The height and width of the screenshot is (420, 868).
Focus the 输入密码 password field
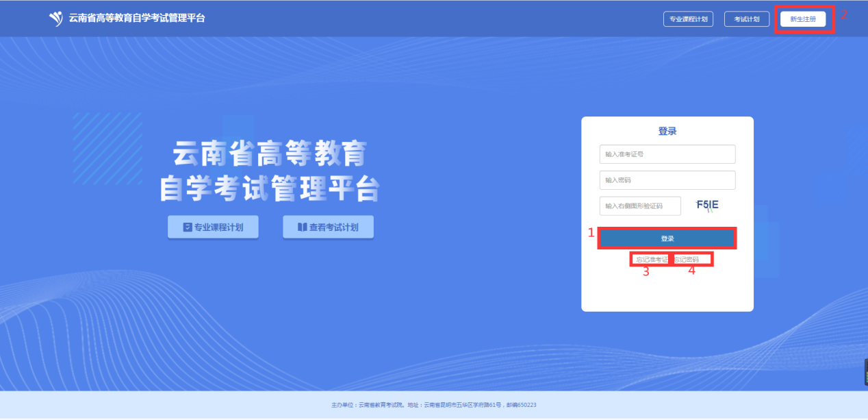pyautogui.click(x=667, y=180)
